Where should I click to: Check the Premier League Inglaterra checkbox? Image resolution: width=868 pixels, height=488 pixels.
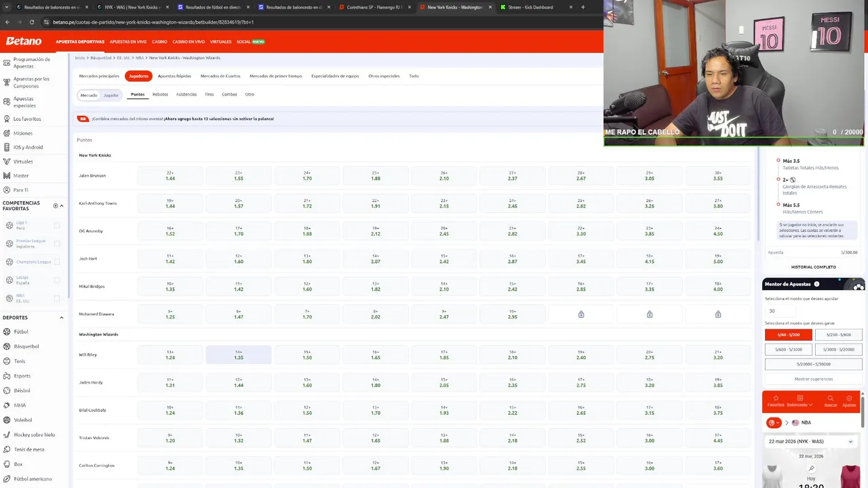pos(57,243)
